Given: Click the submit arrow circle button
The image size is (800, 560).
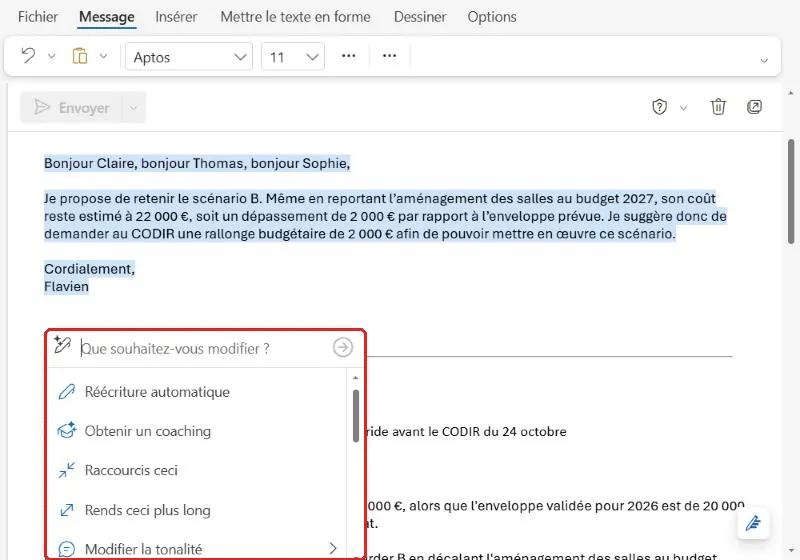Looking at the screenshot, I should (x=343, y=347).
